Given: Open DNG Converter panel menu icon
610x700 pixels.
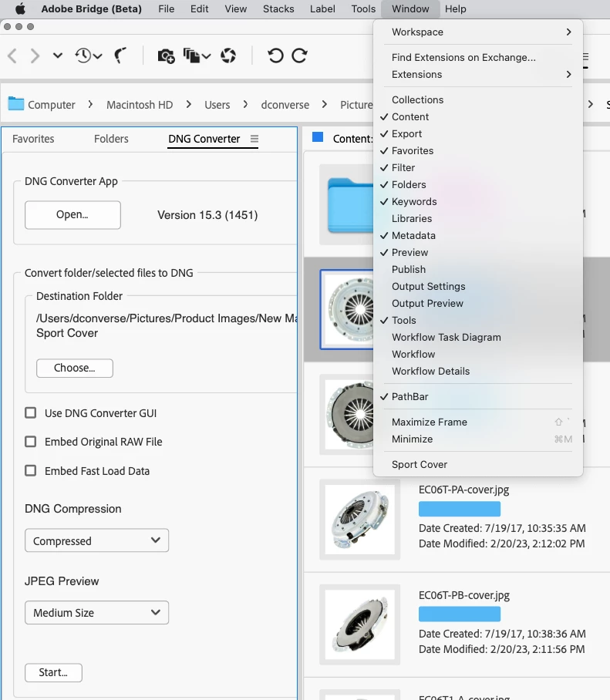Looking at the screenshot, I should (x=254, y=139).
